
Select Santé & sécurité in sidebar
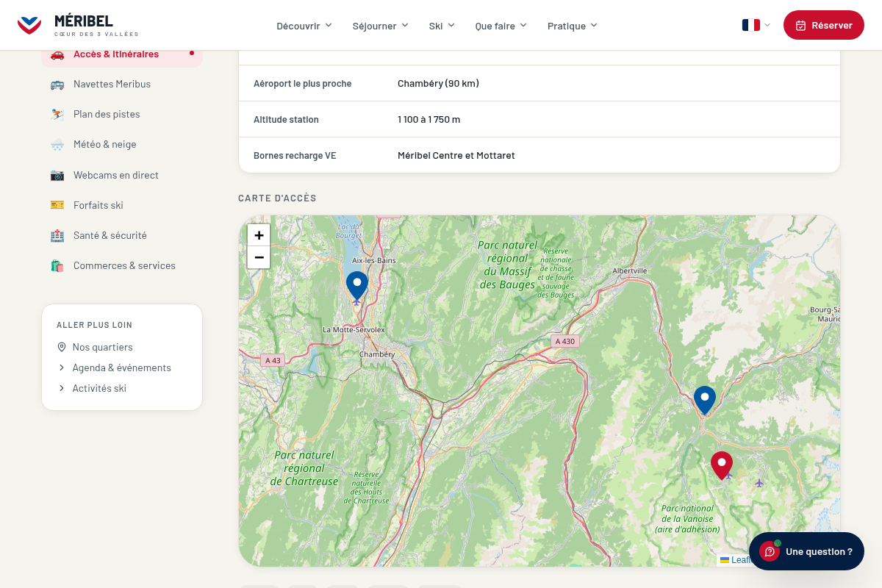pyautogui.click(x=122, y=235)
